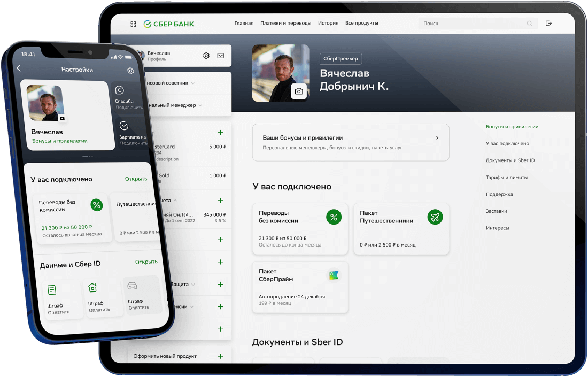Click small Вячеслав avatar in tablet sidebar
Viewport: 588px width, 376px height.
tap(141, 55)
